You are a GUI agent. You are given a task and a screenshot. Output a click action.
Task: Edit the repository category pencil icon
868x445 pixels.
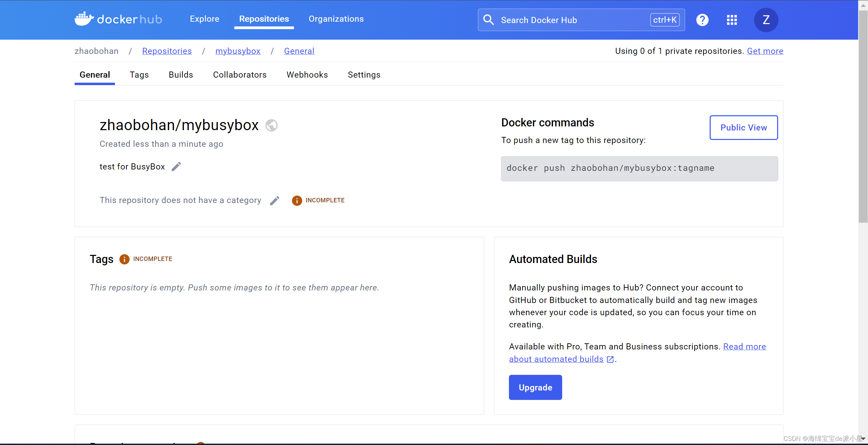pyautogui.click(x=275, y=201)
